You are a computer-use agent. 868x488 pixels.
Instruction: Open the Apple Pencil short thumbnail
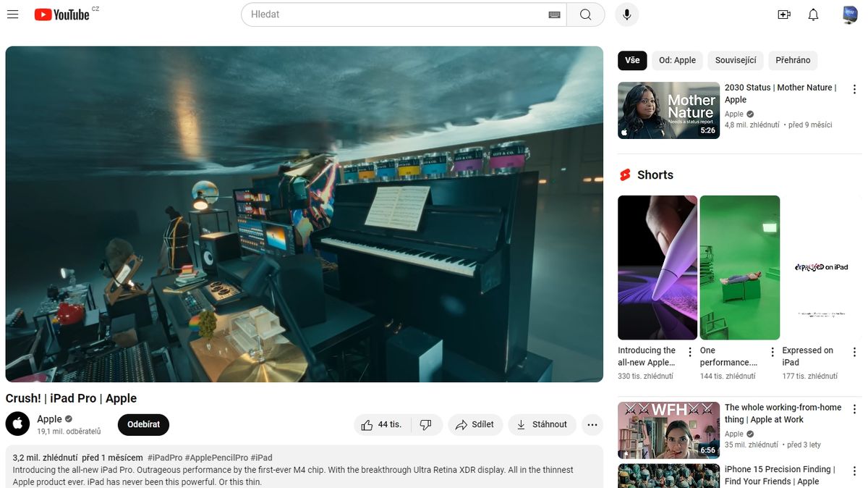pos(658,267)
